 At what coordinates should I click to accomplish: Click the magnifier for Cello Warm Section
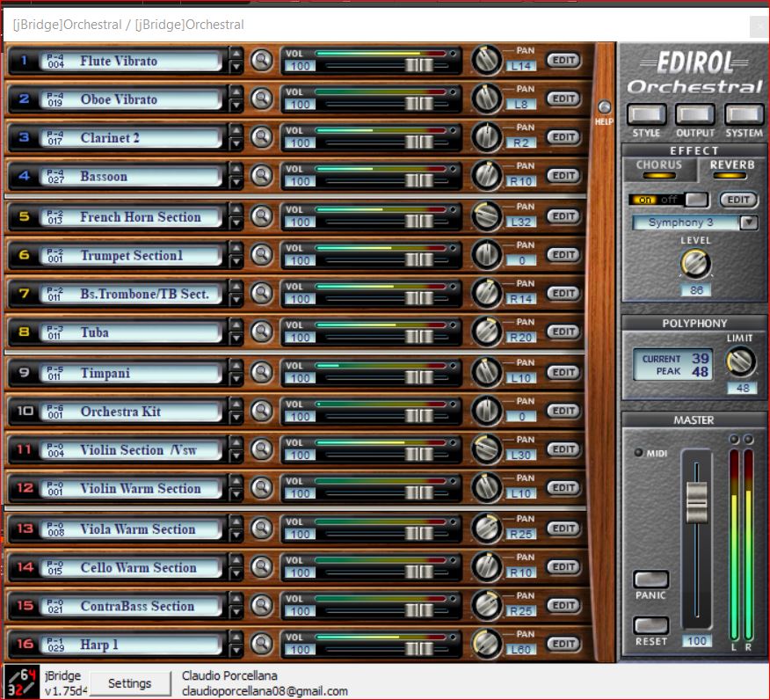click(x=262, y=567)
